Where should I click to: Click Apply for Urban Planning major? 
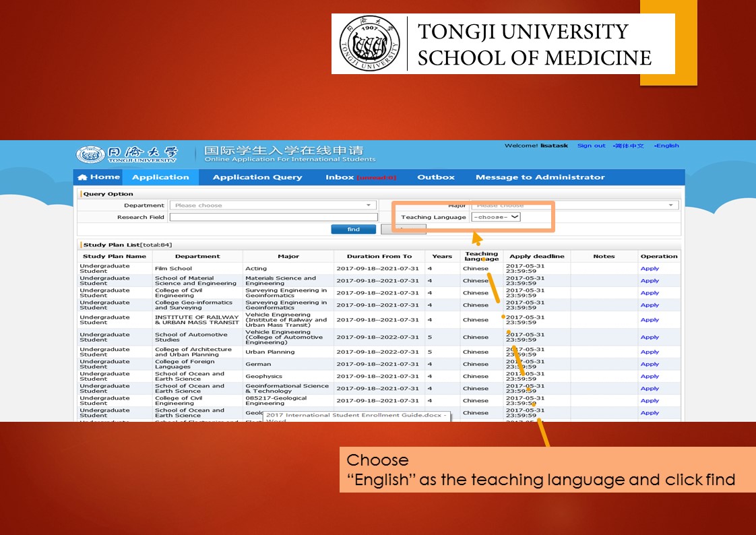(x=650, y=352)
